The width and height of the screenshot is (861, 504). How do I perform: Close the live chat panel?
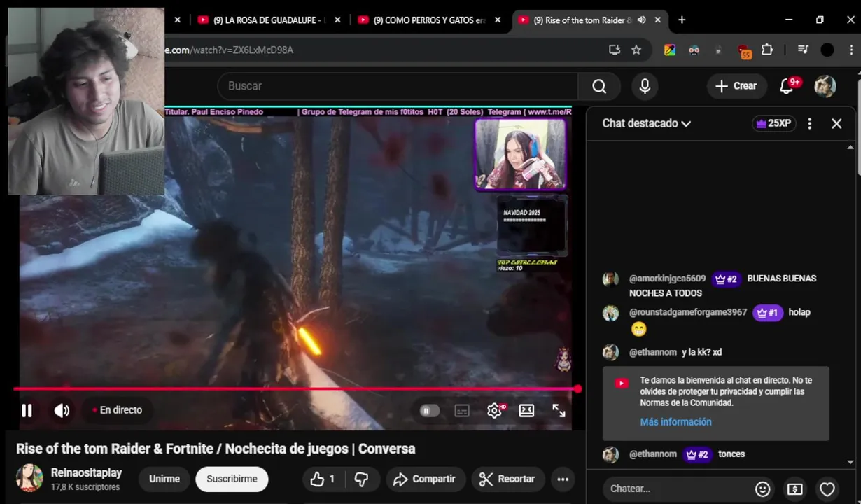click(836, 123)
